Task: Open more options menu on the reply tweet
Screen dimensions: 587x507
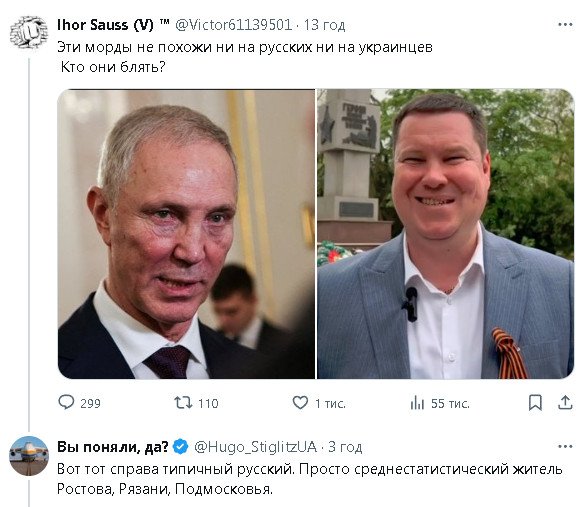Action: pos(565,446)
